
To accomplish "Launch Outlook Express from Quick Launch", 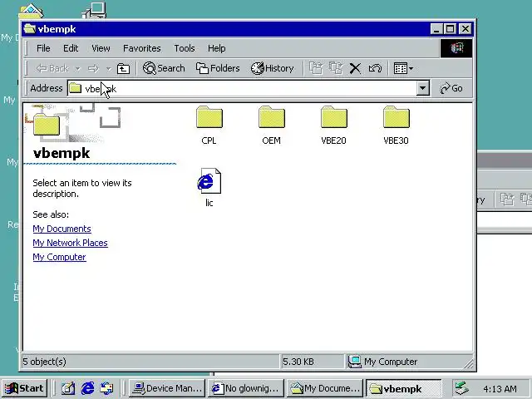I will pos(106,388).
